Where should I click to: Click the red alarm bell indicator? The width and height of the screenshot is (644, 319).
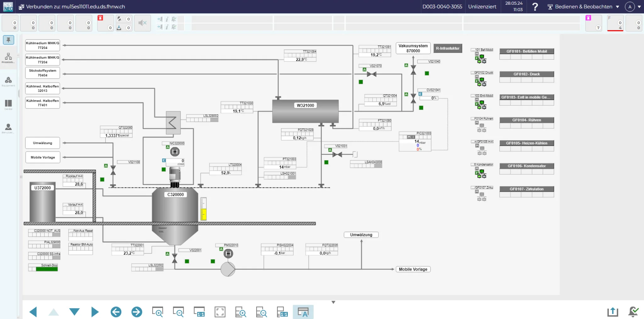[100, 18]
